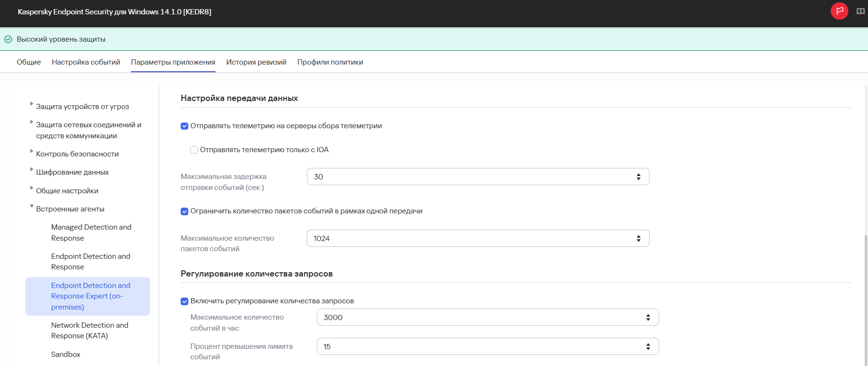Viewport: 868px width, 366px height.
Task: Click stepper arrows on the 15 percent field
Action: click(x=648, y=347)
